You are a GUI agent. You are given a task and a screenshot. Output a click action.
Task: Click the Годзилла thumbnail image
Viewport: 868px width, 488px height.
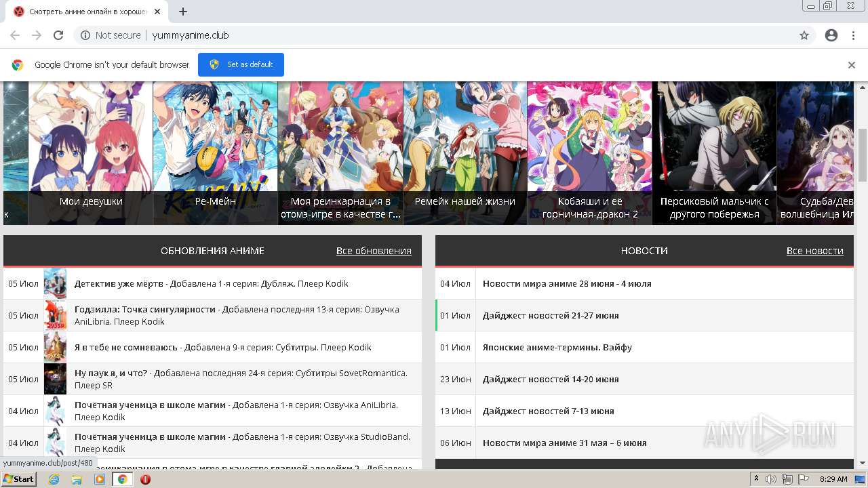[x=55, y=315]
